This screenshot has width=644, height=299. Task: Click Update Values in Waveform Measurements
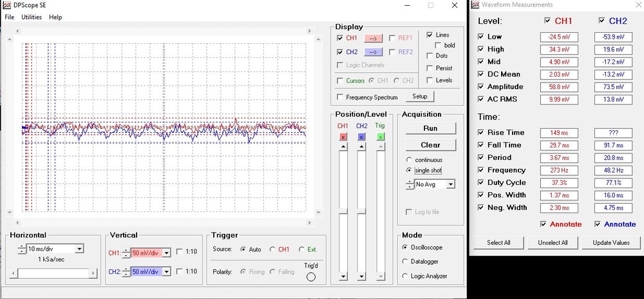coord(611,243)
